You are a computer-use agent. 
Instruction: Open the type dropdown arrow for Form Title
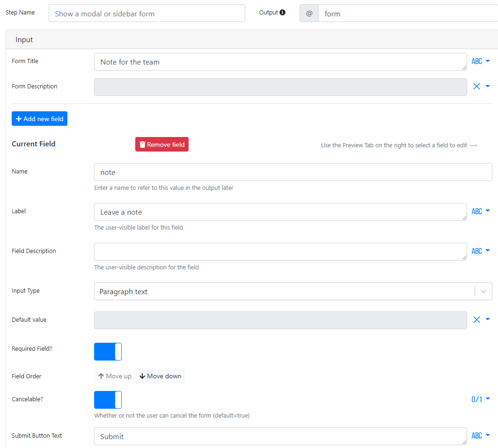pos(488,61)
